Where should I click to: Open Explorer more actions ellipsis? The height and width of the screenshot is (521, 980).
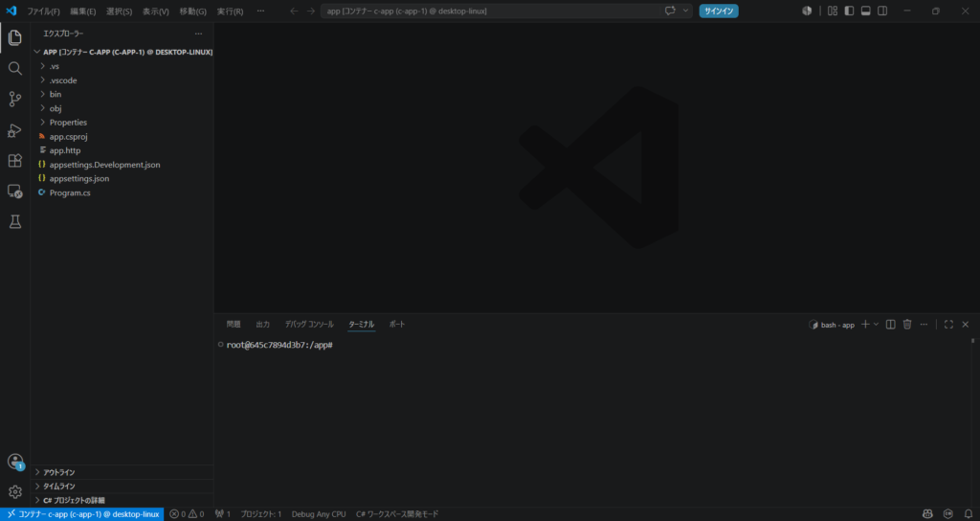point(199,34)
